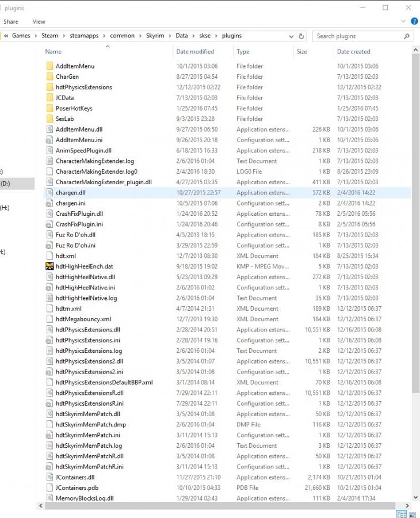Click the horizontal scrollbar thumb
Screen dimensions: 420x518
220,505
